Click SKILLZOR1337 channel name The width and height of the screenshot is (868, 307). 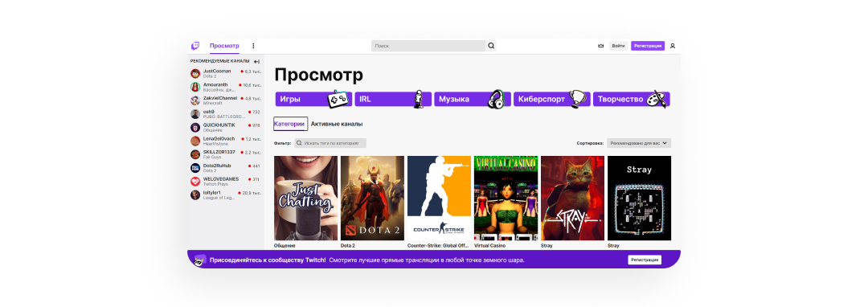tap(219, 152)
